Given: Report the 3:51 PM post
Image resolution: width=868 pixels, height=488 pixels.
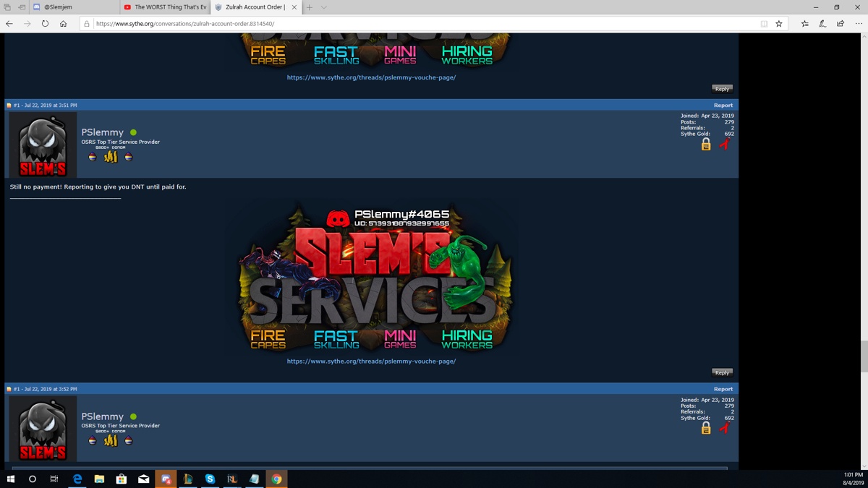Looking at the screenshot, I should (723, 106).
